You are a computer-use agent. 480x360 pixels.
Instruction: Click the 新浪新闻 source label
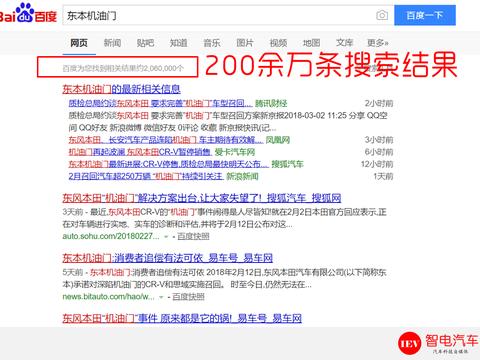click(242, 176)
